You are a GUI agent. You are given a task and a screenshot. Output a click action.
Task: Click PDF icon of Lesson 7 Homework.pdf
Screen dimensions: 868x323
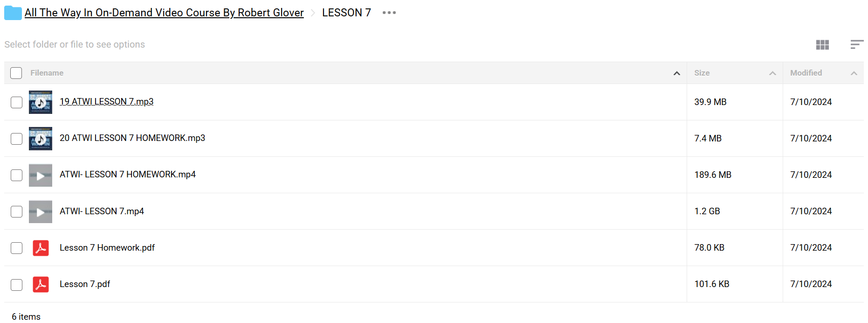click(x=41, y=248)
